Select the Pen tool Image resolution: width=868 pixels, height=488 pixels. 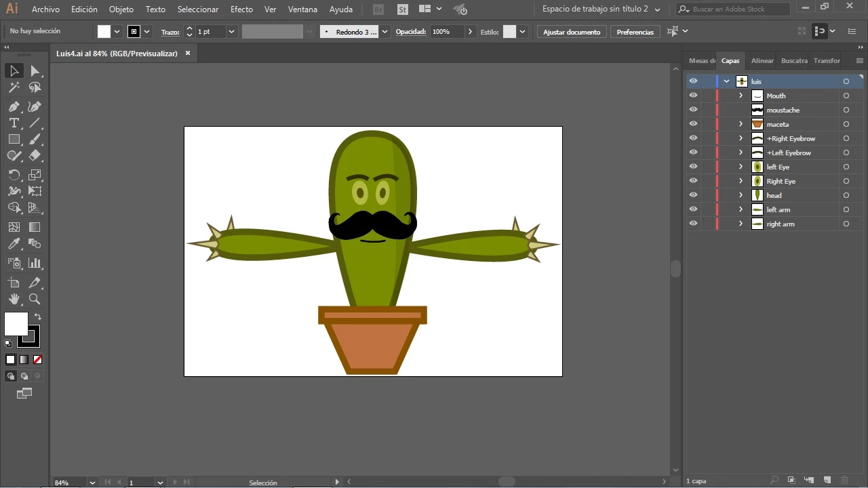point(14,107)
